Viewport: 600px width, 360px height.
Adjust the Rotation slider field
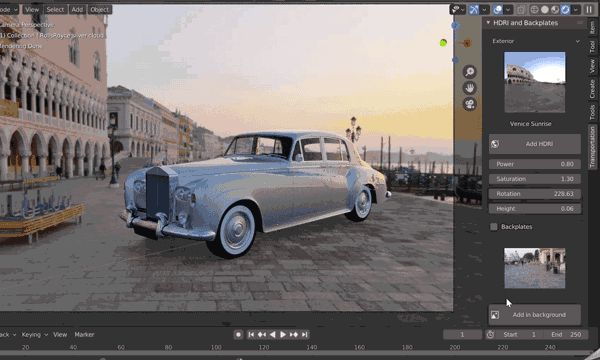(535, 194)
